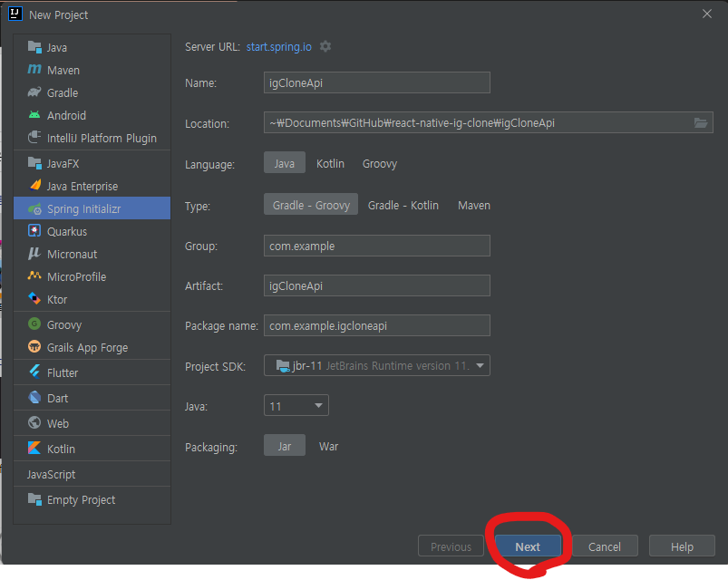Browse for location folder icon

[701, 122]
